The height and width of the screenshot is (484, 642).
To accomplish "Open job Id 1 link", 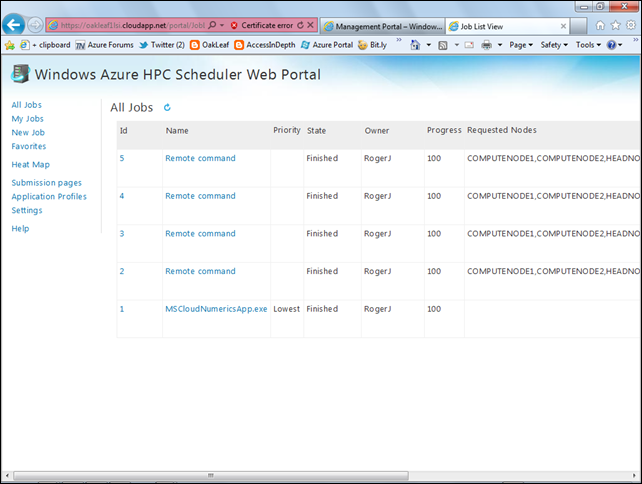I will tap(122, 309).
